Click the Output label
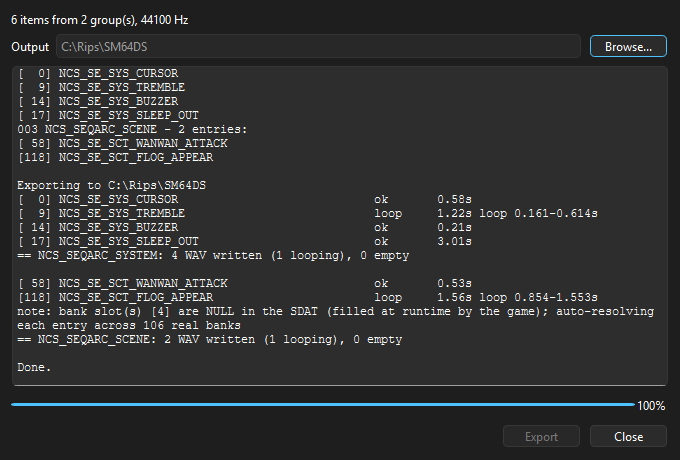This screenshot has width=680, height=460. [30, 47]
